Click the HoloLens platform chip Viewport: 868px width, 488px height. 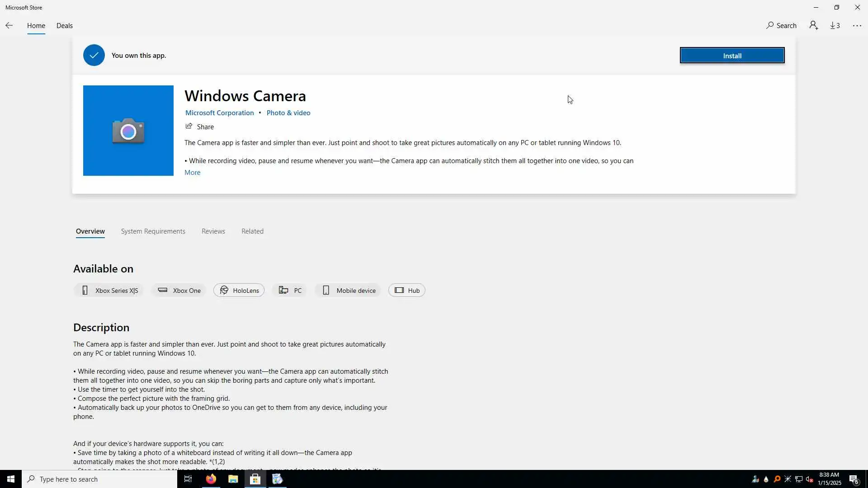(239, 290)
